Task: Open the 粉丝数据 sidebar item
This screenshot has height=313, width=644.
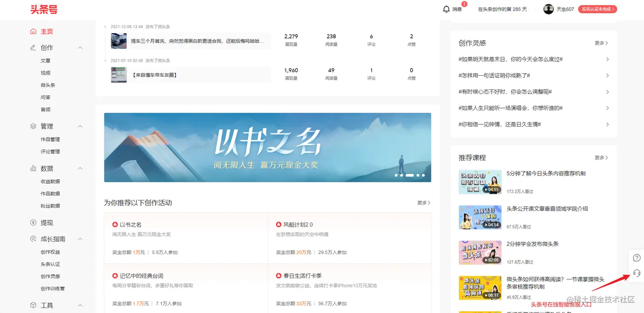Action: point(50,206)
